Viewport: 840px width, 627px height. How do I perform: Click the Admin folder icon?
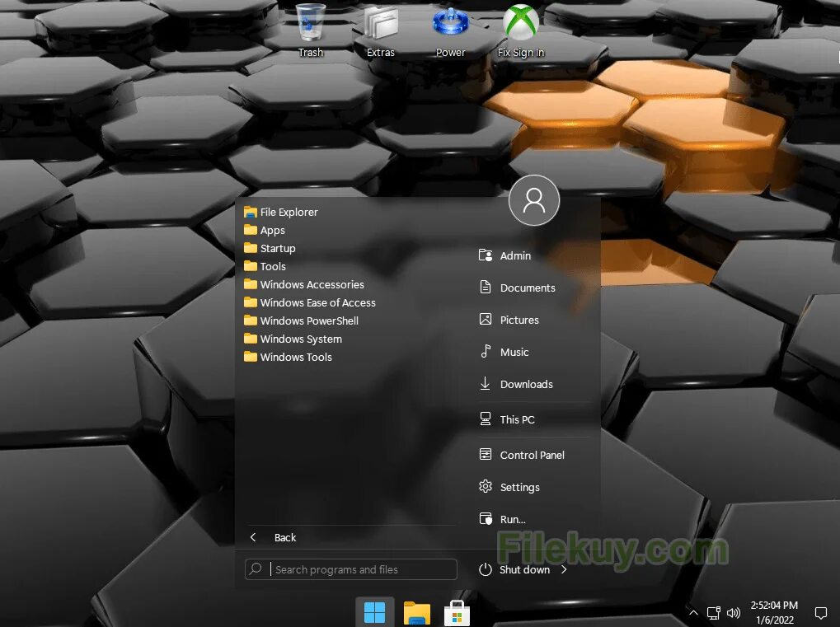pos(486,255)
